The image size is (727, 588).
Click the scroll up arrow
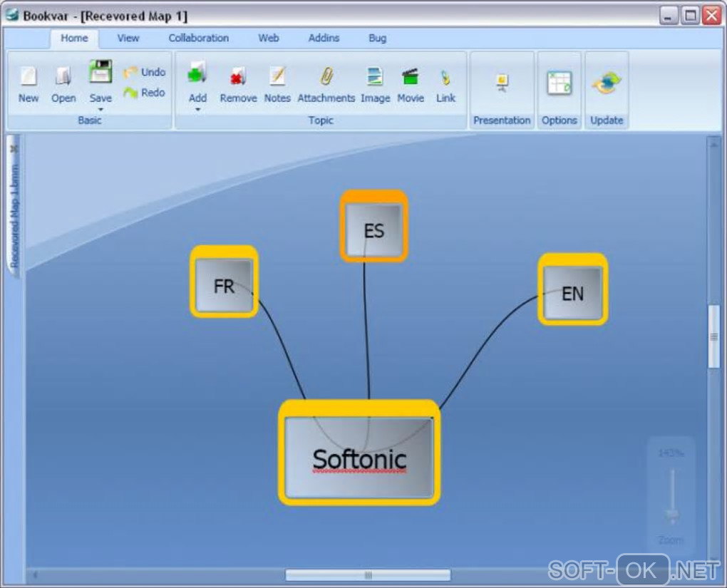pyautogui.click(x=714, y=145)
